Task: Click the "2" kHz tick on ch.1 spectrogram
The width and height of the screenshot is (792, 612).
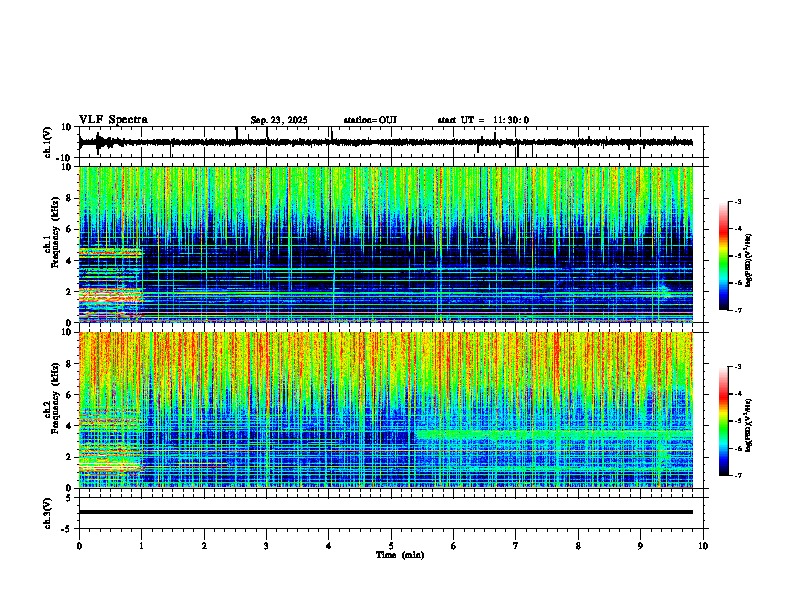Action: [x=70, y=291]
